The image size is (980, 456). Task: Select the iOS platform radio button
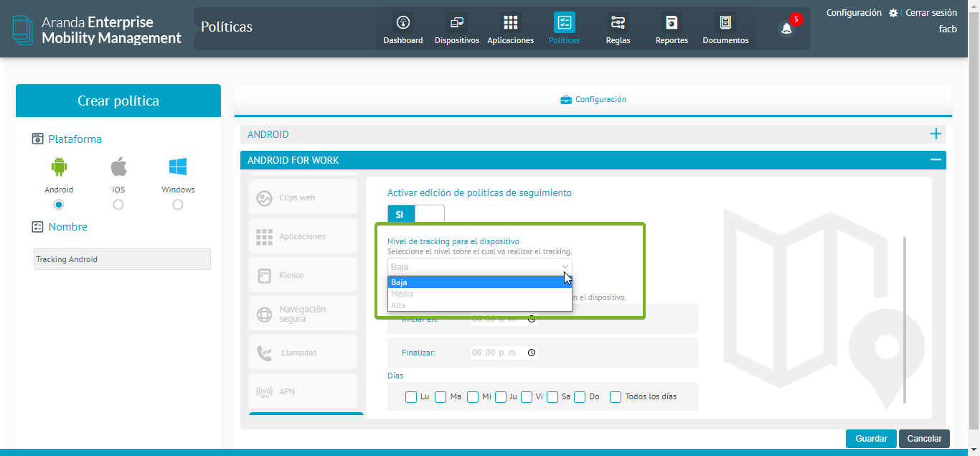pyautogui.click(x=118, y=205)
